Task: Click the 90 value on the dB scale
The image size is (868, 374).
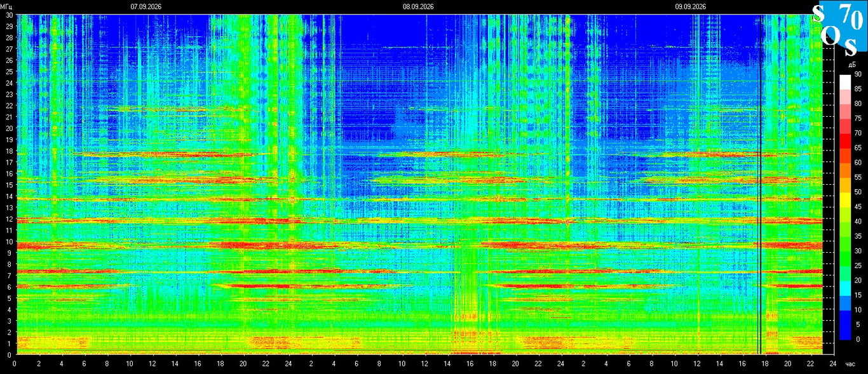Action: click(858, 74)
